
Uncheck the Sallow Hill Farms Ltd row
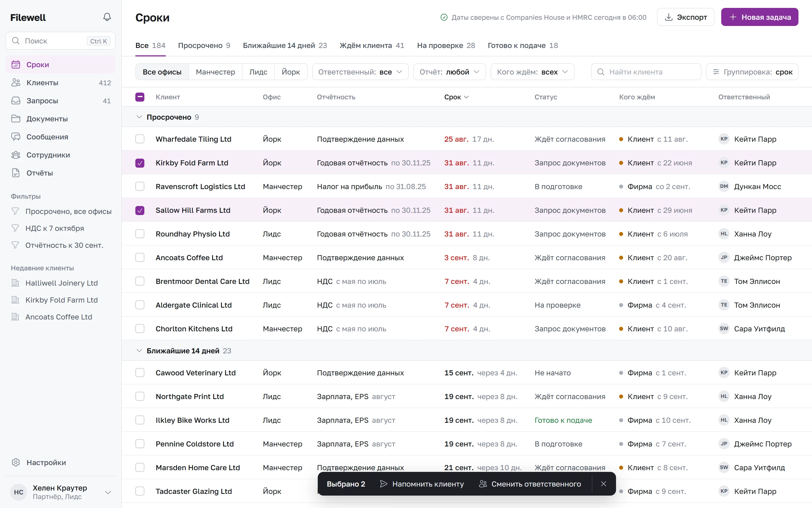click(140, 210)
